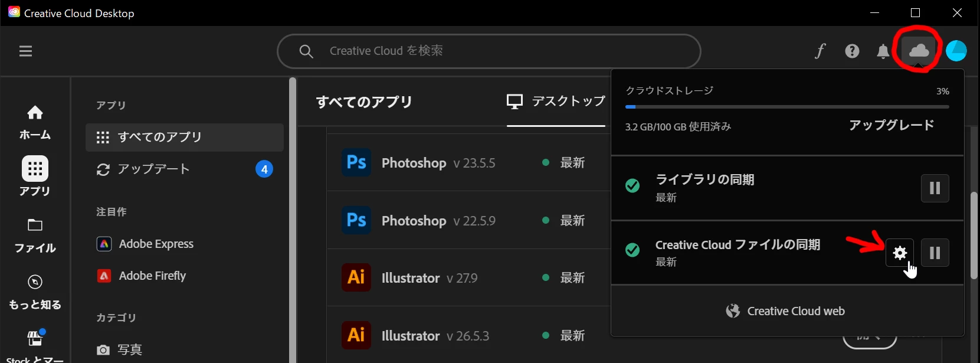Open もっと知る in the sidebar
The width and height of the screenshot is (980, 363).
[35, 292]
